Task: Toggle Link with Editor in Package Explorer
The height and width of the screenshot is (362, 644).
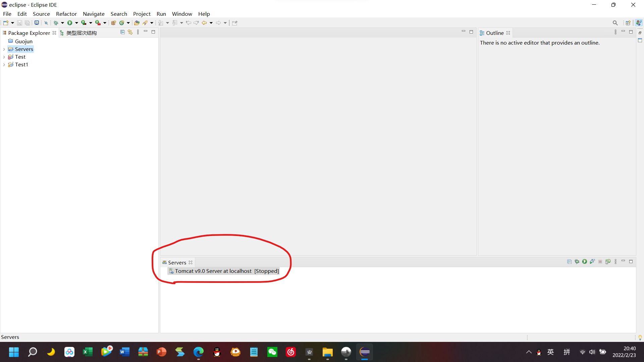Action: [130, 32]
